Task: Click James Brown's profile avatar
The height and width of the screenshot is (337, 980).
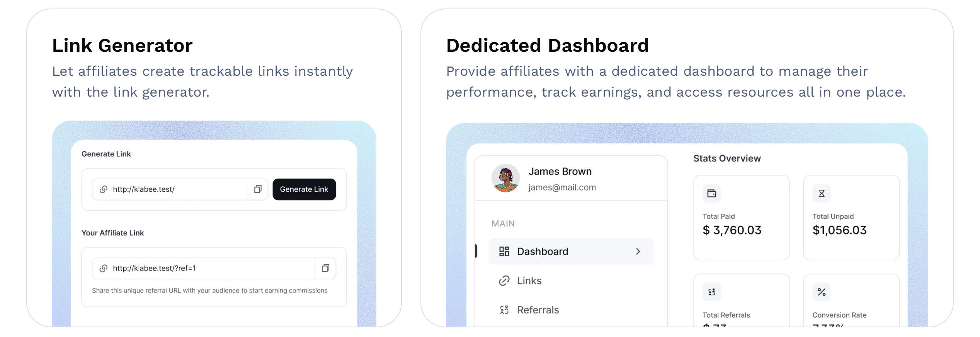Action: pyautogui.click(x=506, y=178)
